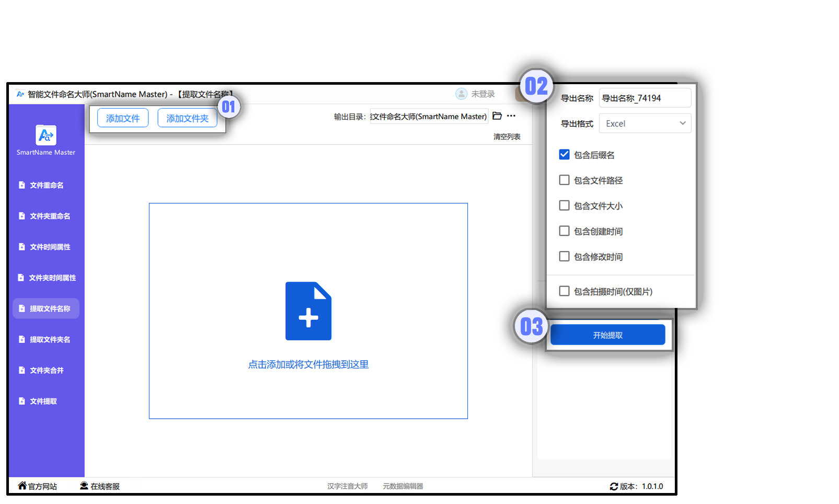
Task: Click the user avatar icon for 未登录
Action: point(461,94)
